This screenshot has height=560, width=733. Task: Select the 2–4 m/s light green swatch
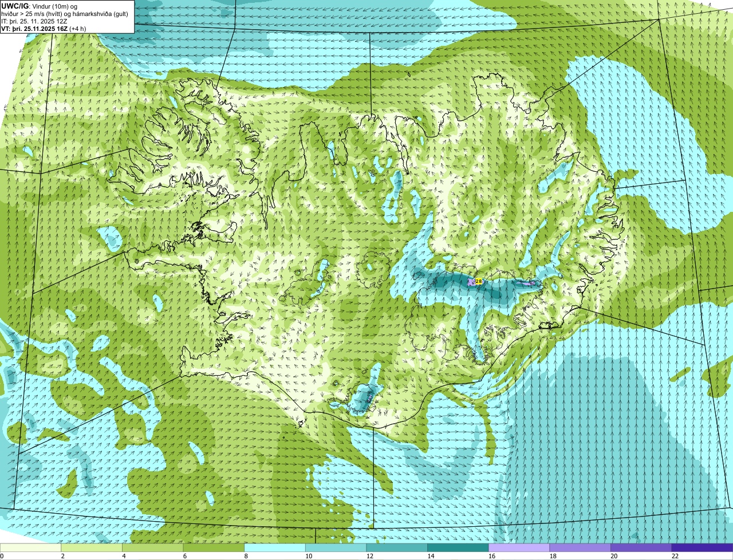(92, 547)
